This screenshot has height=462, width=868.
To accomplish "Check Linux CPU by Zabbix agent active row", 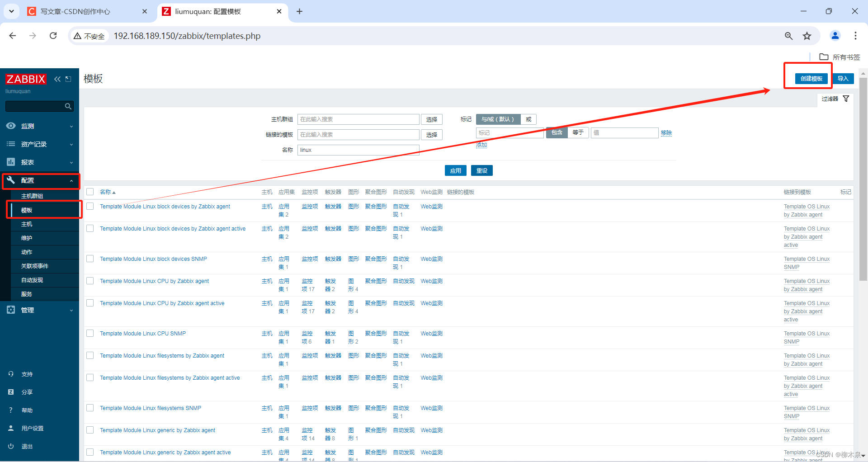I will [90, 303].
